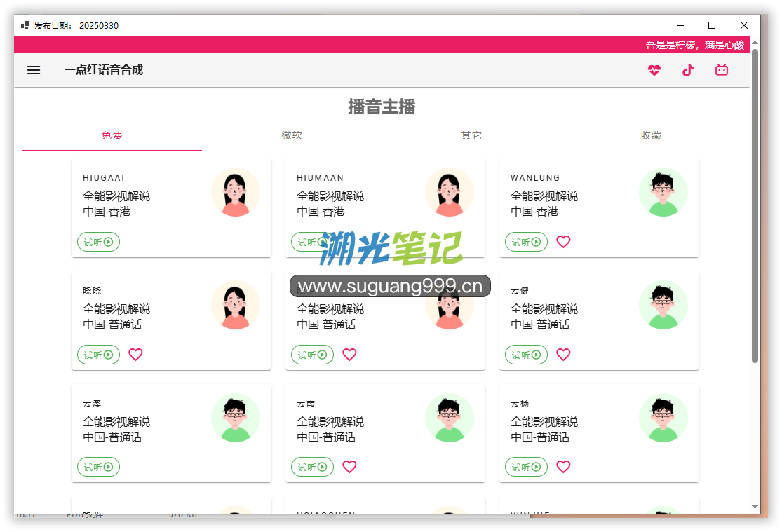Viewport: 782px width, 532px height.
Task: Click 中国-普通话 on the 云溪 card
Action: tap(112, 437)
